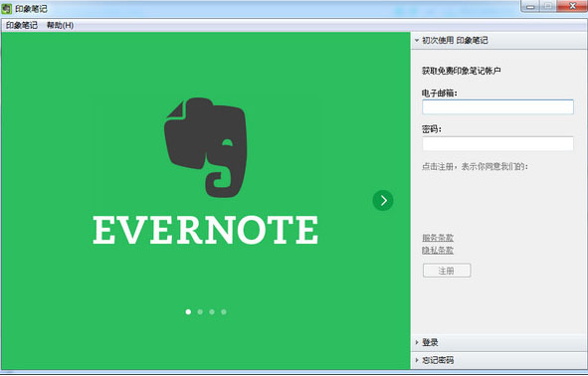Click the 注册 button
The image size is (588, 376).
447,271
